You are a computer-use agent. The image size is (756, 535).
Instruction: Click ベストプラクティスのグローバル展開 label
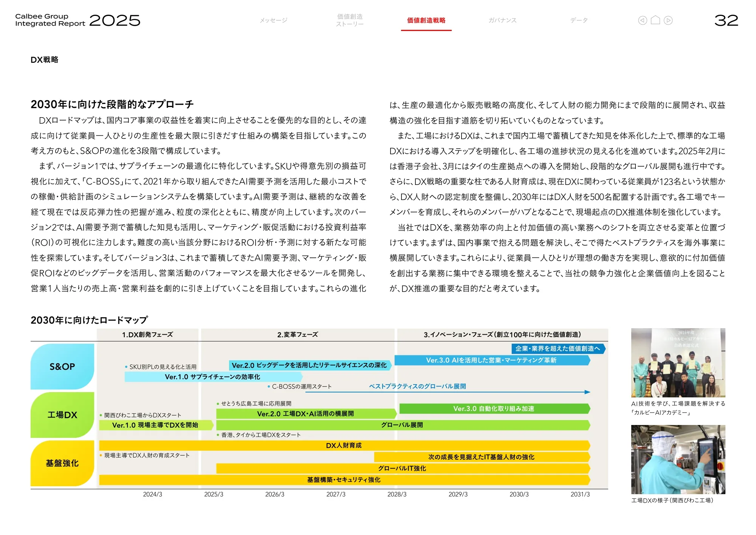(417, 386)
